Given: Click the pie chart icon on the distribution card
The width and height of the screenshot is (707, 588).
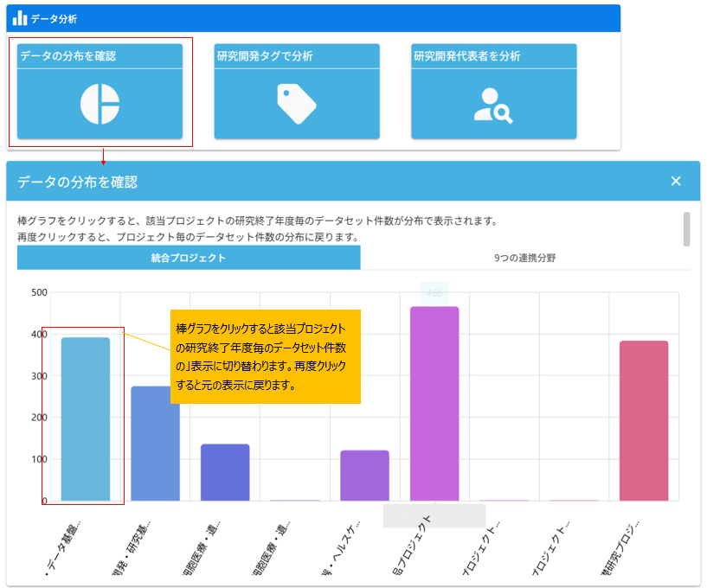Looking at the screenshot, I should click(100, 104).
